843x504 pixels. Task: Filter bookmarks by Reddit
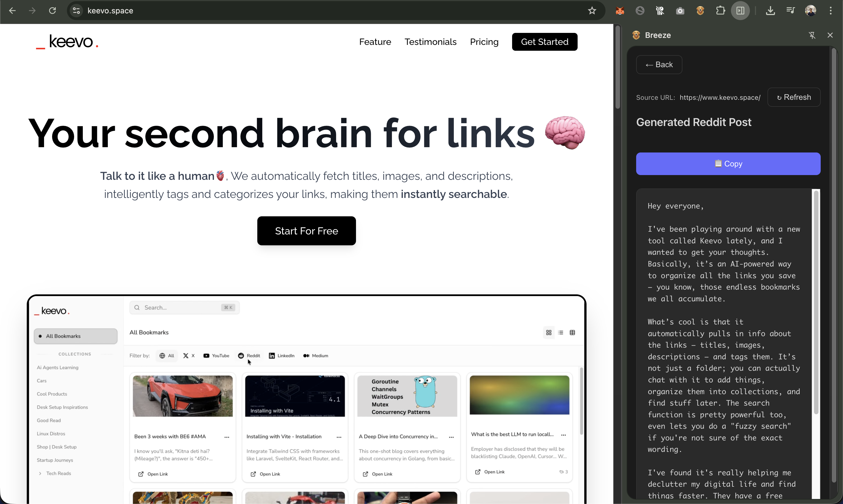(x=249, y=356)
